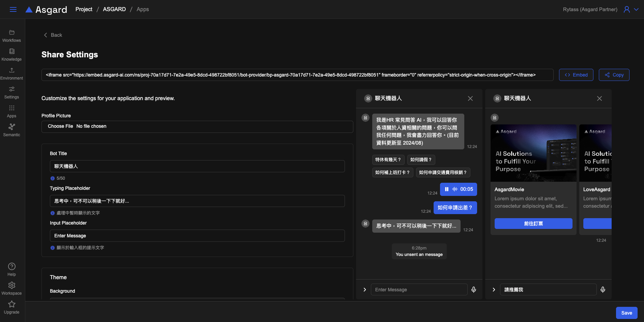Viewport: 644px width, 322px height.
Task: Pause the 00:05 voice message
Action: click(x=447, y=189)
